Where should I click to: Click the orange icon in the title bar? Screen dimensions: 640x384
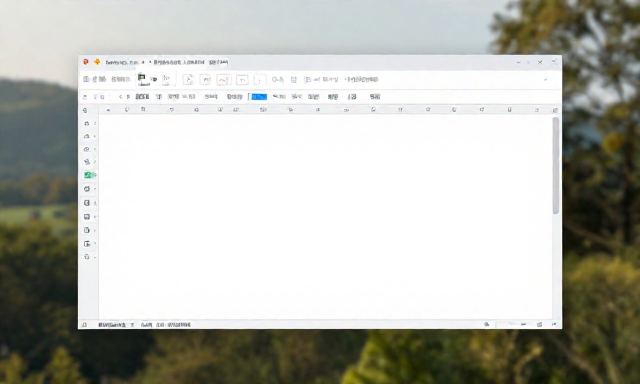coord(97,62)
